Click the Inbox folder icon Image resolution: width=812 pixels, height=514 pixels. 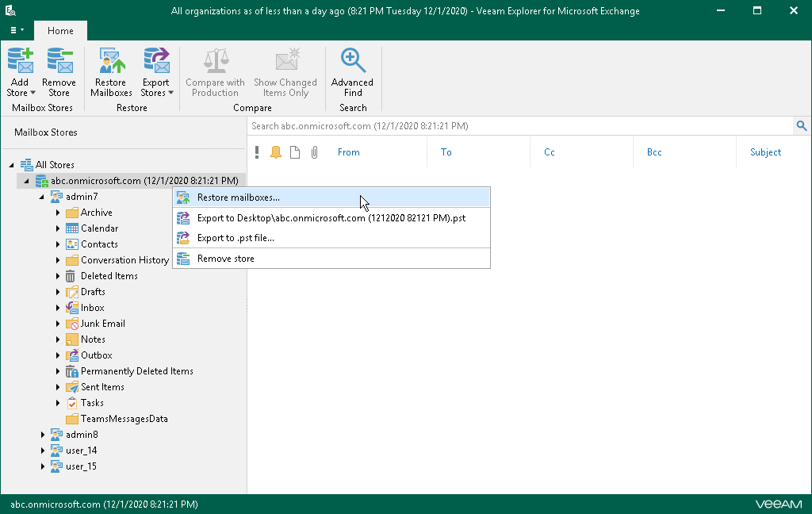click(72, 308)
